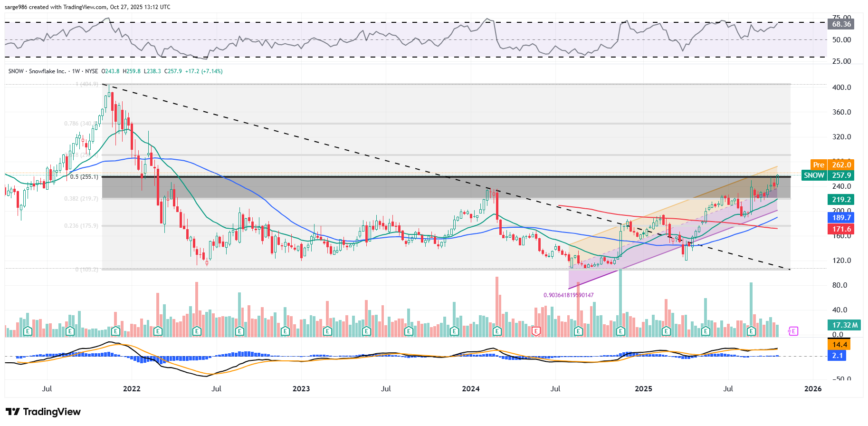Select the earnings marker just before 2025

(620, 331)
